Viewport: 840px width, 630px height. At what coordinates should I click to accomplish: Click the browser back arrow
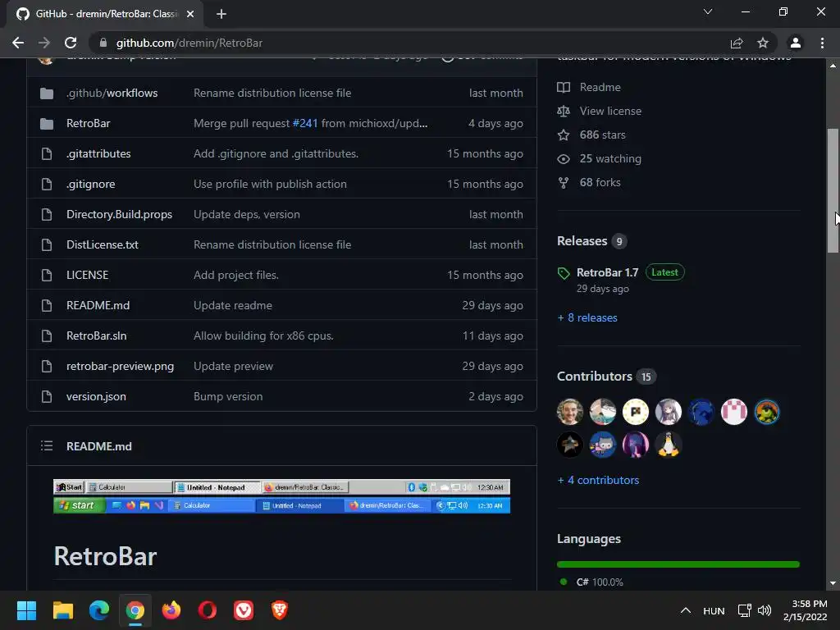tap(18, 43)
